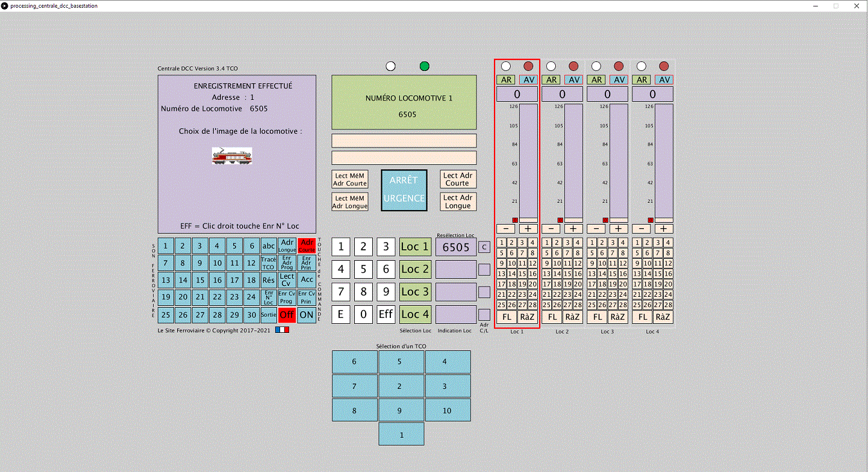The image size is (868, 472).
Task: Toggle the address C/L box beside Loc 2
Action: click(x=484, y=270)
